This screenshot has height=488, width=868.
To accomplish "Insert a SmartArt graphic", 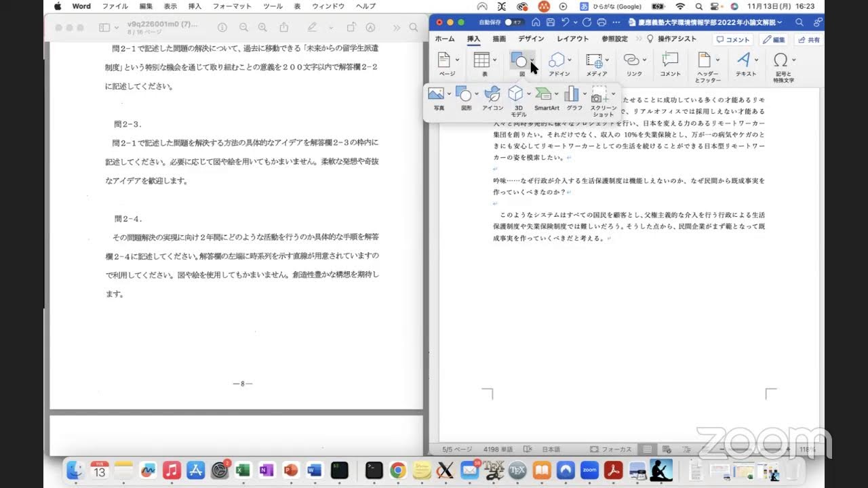I will [543, 94].
